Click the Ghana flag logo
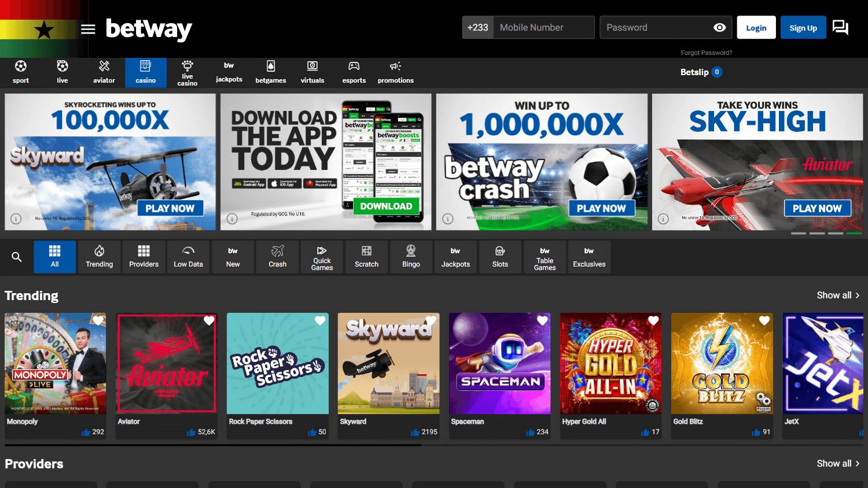Image resolution: width=868 pixels, height=488 pixels. 43,29
